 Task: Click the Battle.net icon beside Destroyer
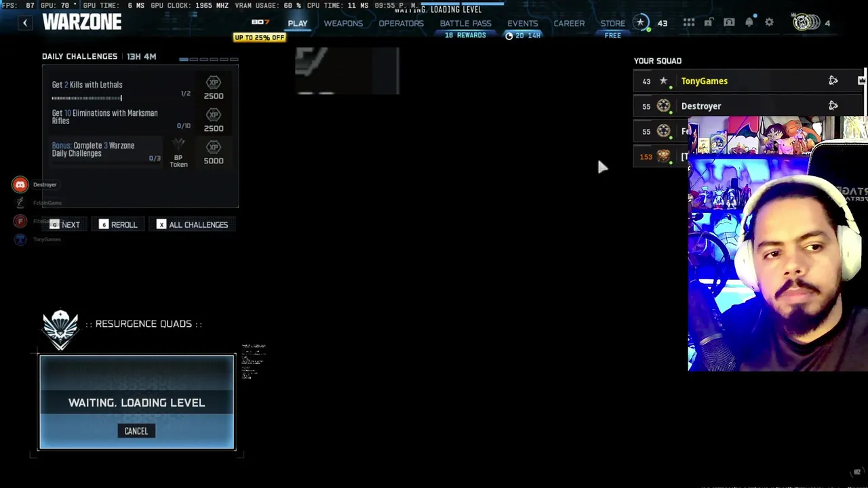[x=833, y=106]
